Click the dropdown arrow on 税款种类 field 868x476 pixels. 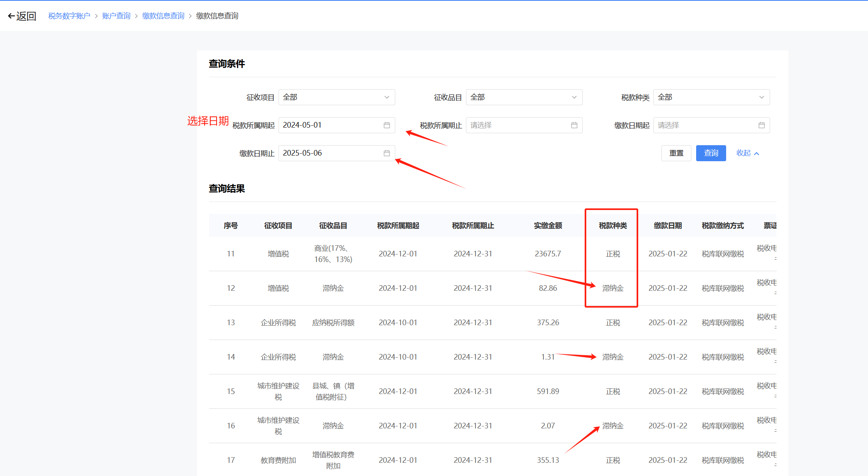762,97
